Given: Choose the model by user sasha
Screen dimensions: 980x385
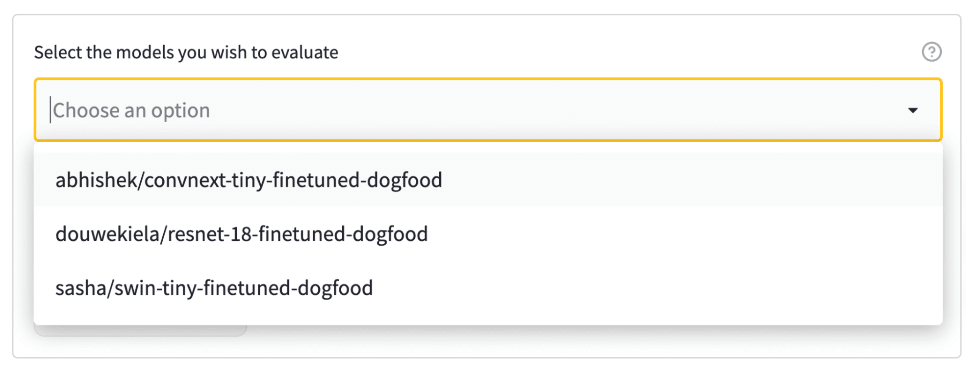Looking at the screenshot, I should coord(214,288).
